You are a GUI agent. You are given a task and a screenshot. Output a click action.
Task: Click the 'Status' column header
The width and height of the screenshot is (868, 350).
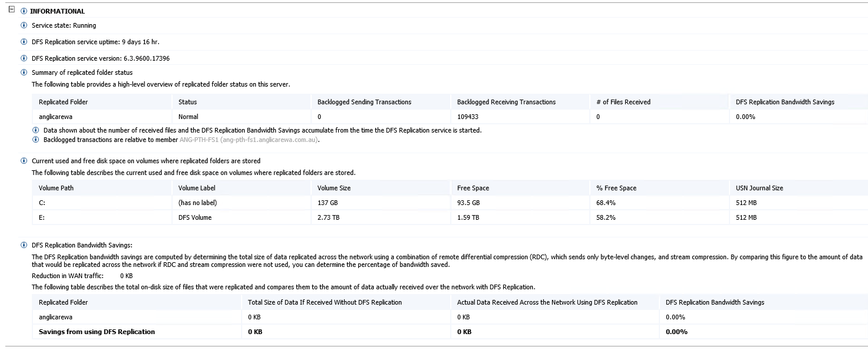click(187, 102)
